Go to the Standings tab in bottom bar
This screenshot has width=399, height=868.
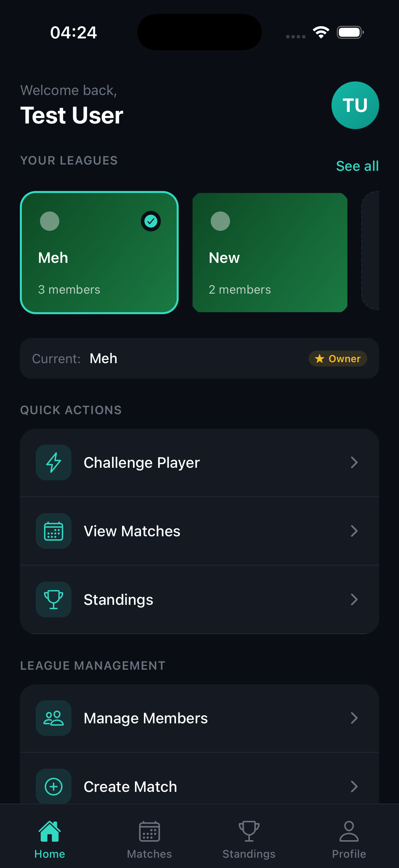click(249, 839)
